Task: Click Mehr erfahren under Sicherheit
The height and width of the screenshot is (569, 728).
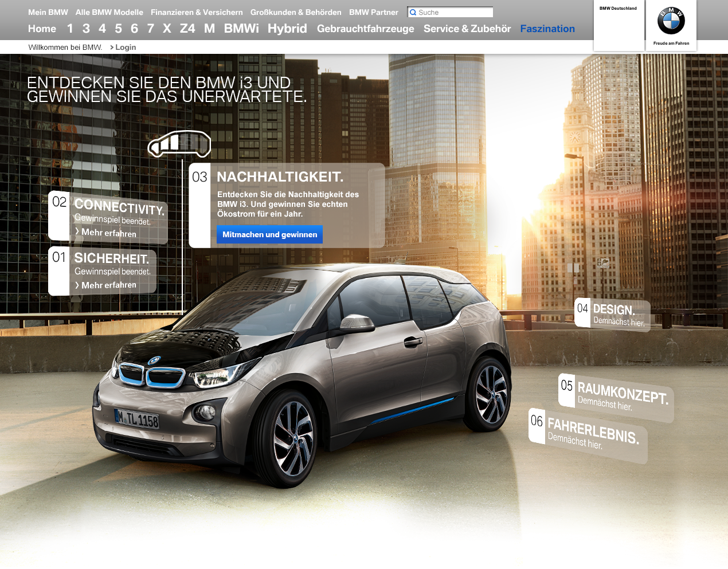Action: 108,285
